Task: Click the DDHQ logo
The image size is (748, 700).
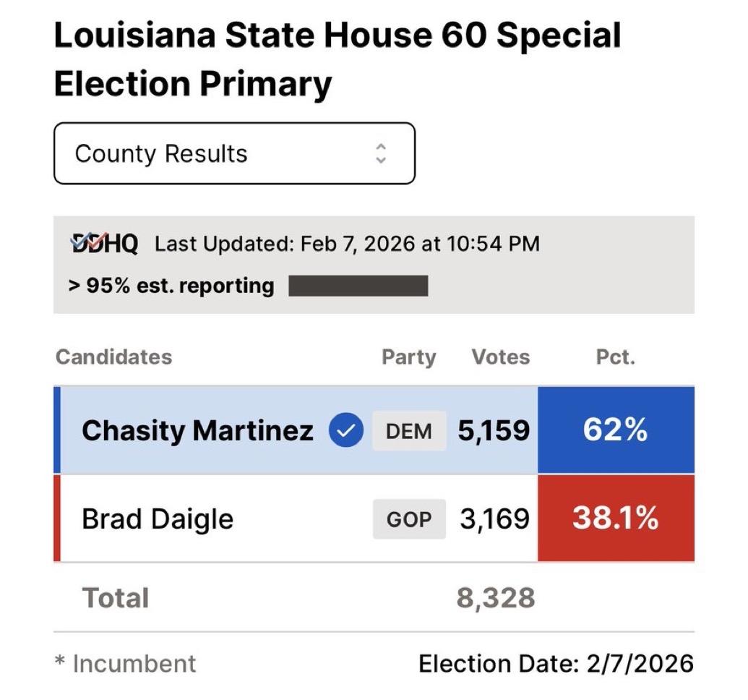Action: [x=104, y=244]
